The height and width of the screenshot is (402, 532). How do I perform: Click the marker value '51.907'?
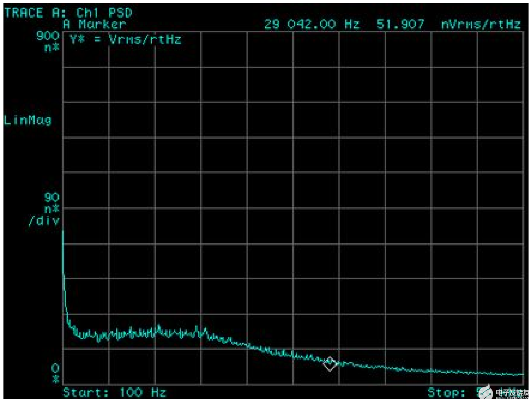400,24
